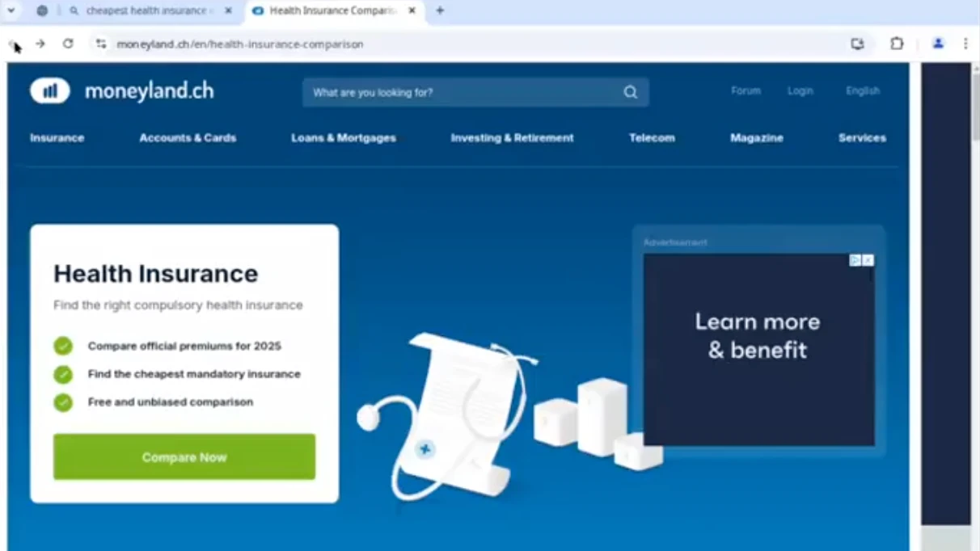Viewport: 980px width, 551px height.
Task: Click 'Compare official premiums for 2025' text
Action: (x=184, y=346)
